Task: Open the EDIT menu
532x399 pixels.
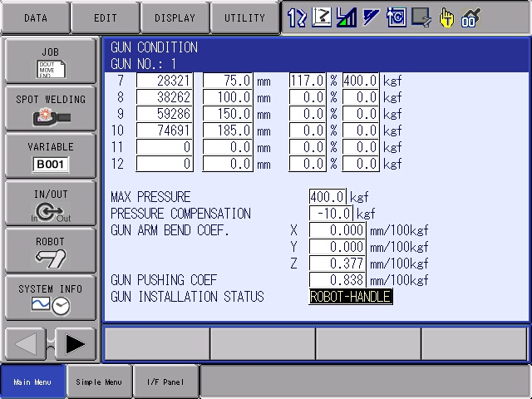Action: click(105, 17)
